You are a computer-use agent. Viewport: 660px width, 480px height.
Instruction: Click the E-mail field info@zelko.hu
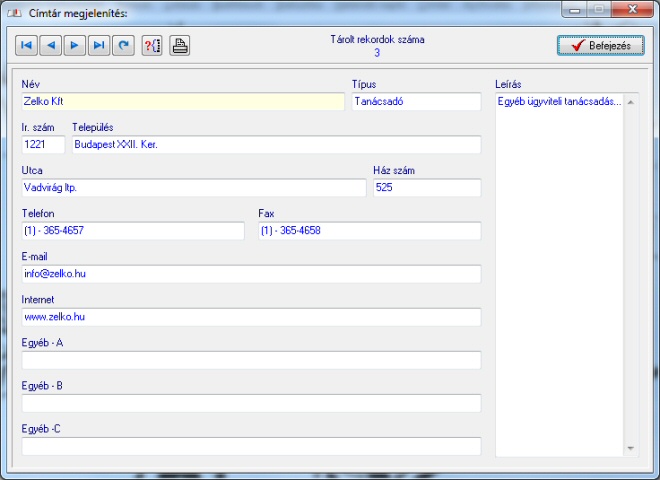coord(251,274)
